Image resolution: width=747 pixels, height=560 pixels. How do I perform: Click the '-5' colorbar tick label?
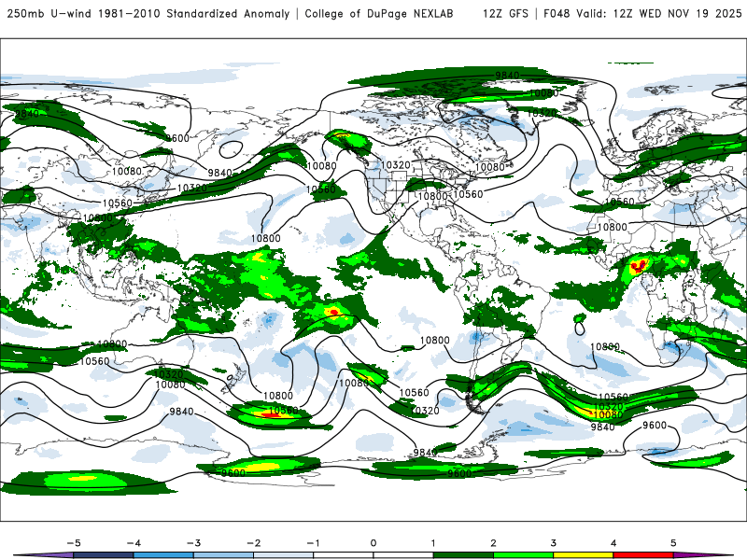coord(74,543)
